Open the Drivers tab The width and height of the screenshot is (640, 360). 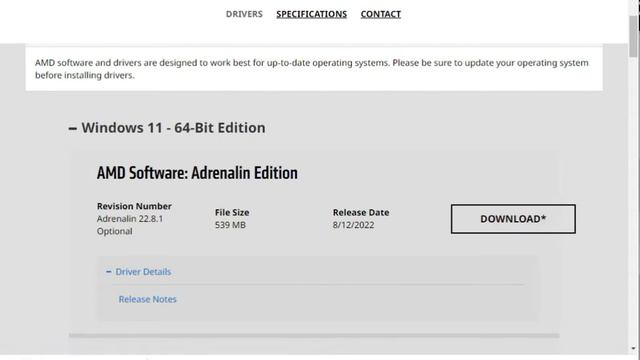[244, 14]
